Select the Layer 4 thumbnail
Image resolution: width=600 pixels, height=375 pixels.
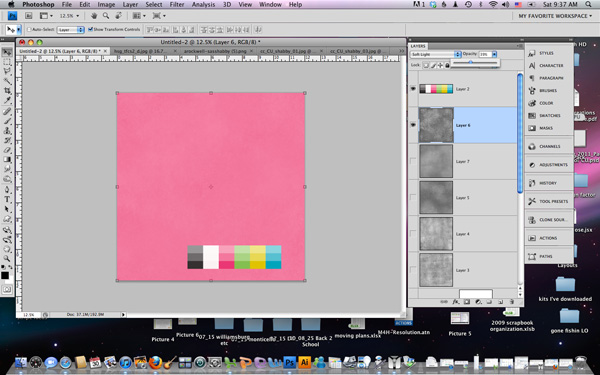click(x=436, y=234)
